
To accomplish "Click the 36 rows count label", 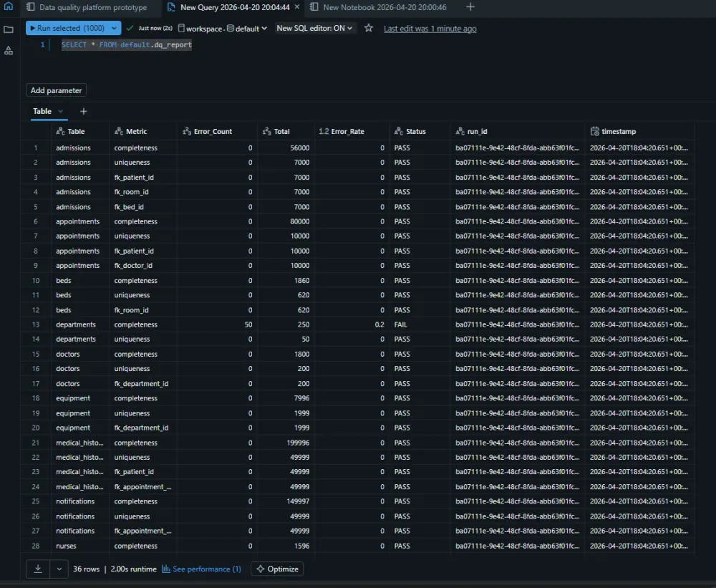I will click(87, 569).
